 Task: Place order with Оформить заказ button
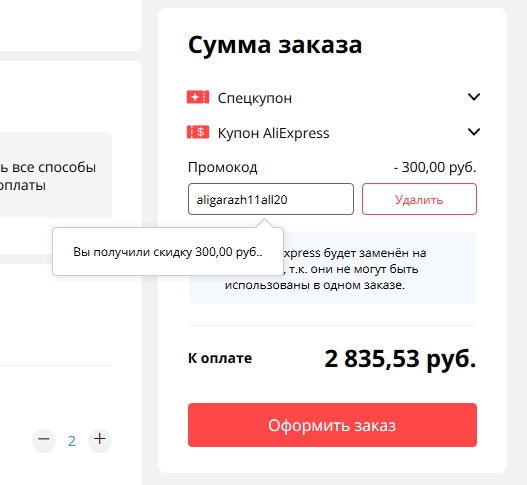pyautogui.click(x=332, y=425)
